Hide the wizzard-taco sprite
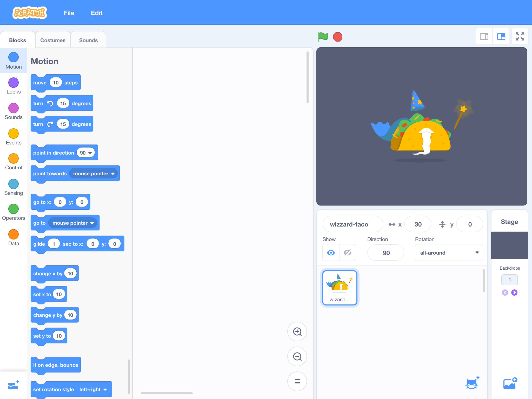The image size is (532, 399). 347,252
